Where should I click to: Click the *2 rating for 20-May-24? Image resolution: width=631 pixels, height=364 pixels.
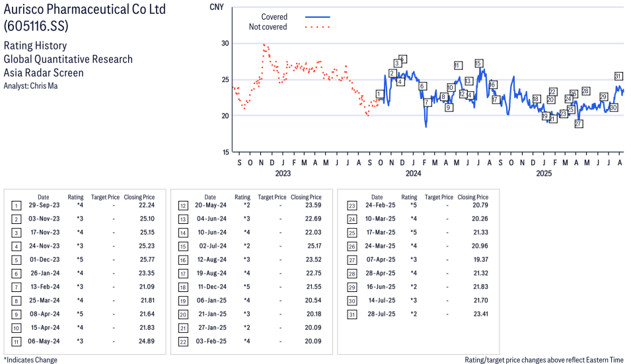(246, 205)
